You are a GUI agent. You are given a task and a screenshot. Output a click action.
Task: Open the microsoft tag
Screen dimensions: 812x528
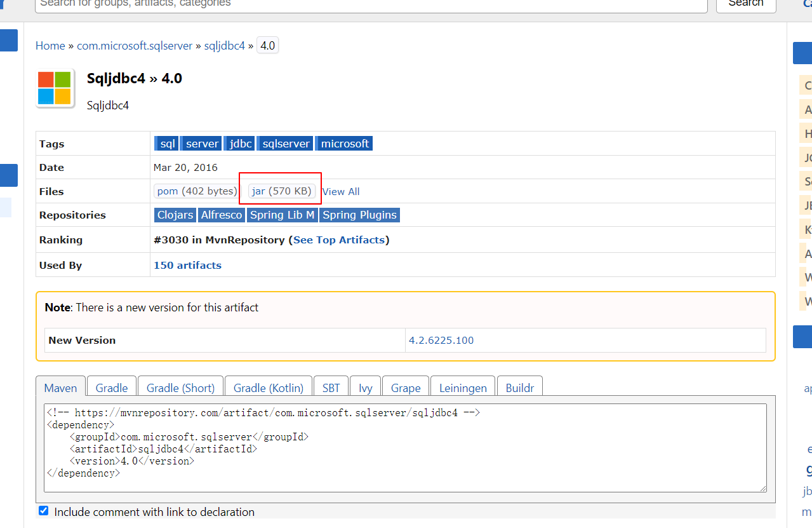(344, 144)
